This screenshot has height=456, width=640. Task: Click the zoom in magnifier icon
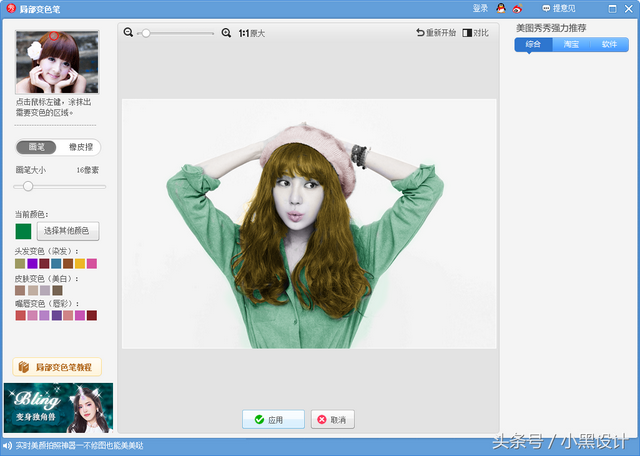[226, 33]
